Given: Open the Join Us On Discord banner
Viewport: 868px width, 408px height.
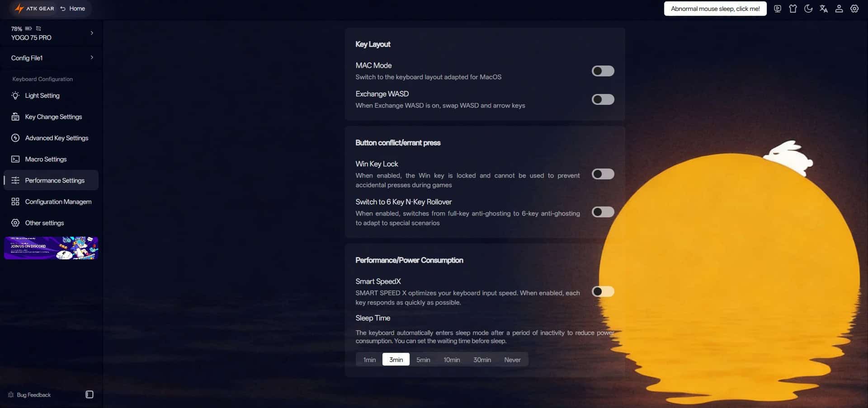Looking at the screenshot, I should 51,248.
